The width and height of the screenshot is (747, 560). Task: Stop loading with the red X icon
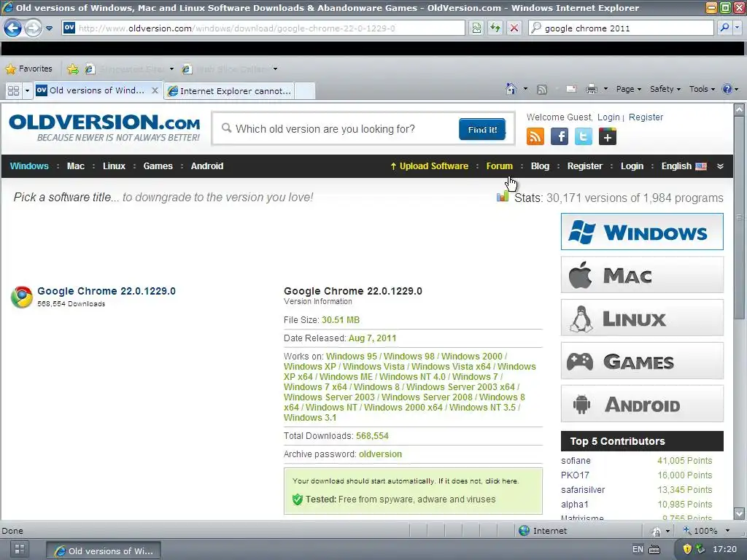tap(514, 28)
